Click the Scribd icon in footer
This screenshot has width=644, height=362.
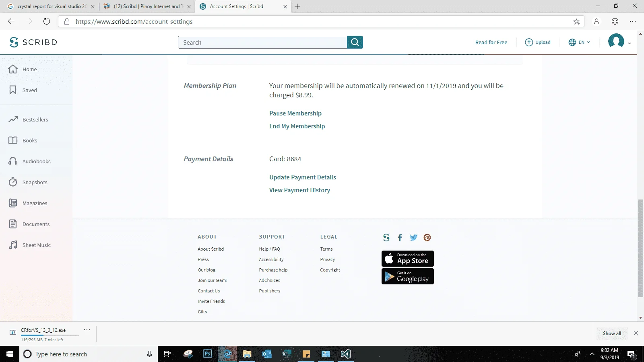pyautogui.click(x=386, y=237)
